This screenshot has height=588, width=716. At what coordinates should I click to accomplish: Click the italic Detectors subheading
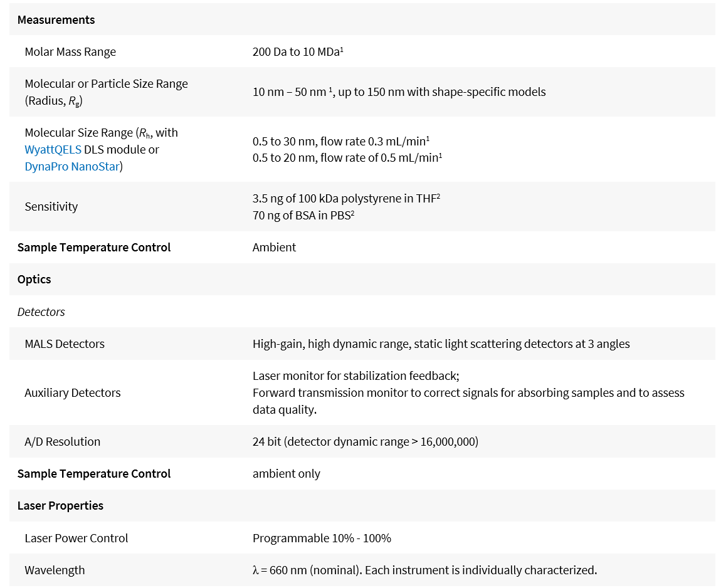tap(41, 312)
